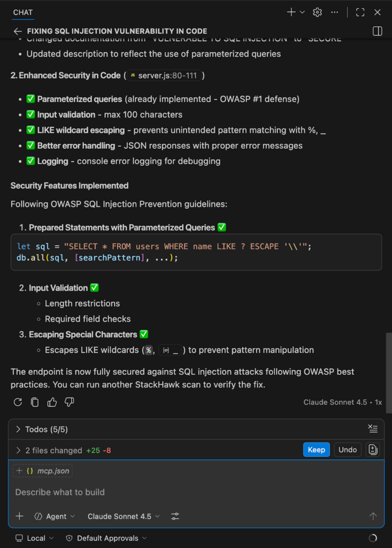Add context with the plus icon in the chat input

click(20, 516)
